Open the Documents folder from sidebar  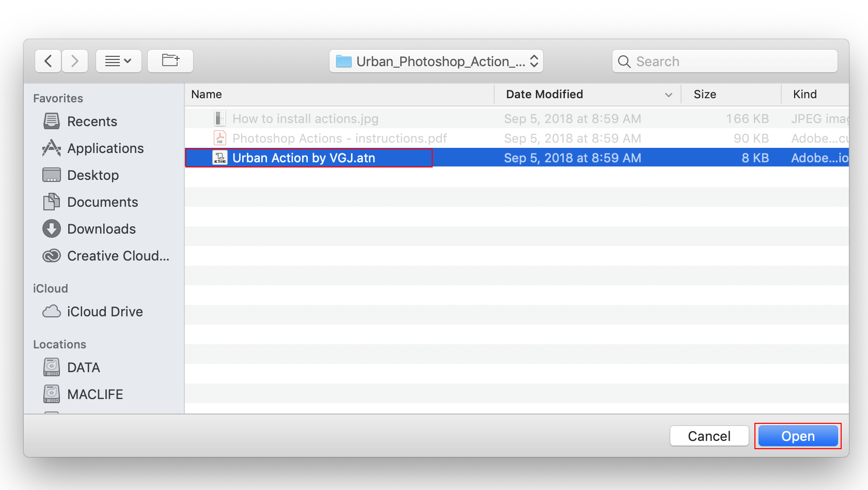pos(102,202)
